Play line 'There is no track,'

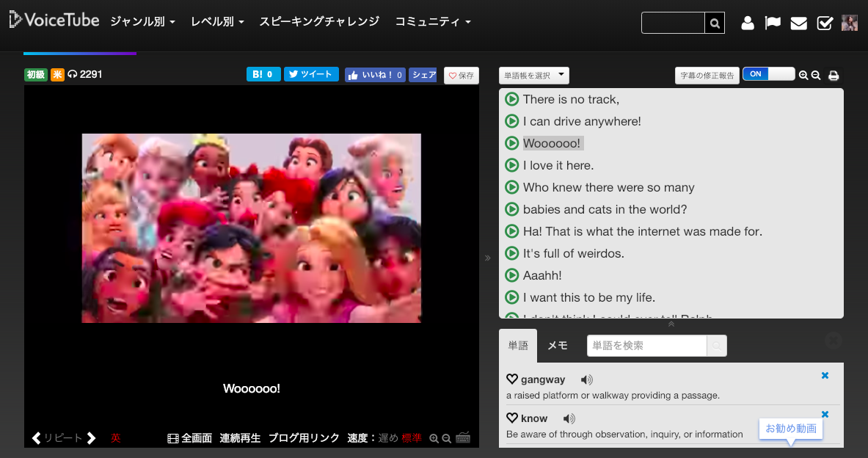(511, 99)
